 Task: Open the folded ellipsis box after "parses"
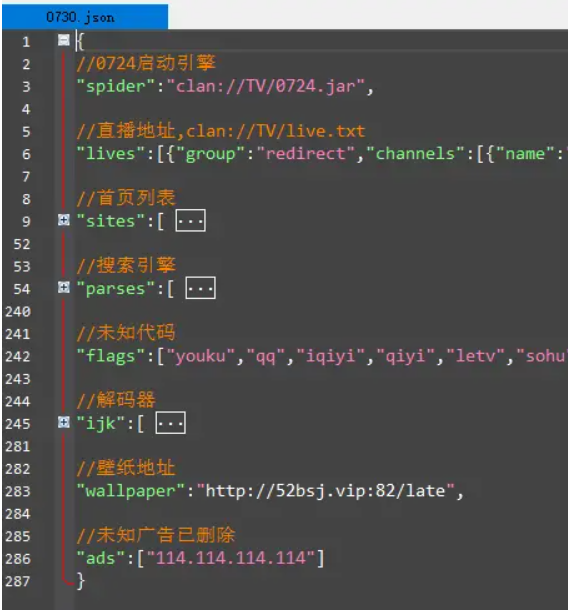[200, 288]
